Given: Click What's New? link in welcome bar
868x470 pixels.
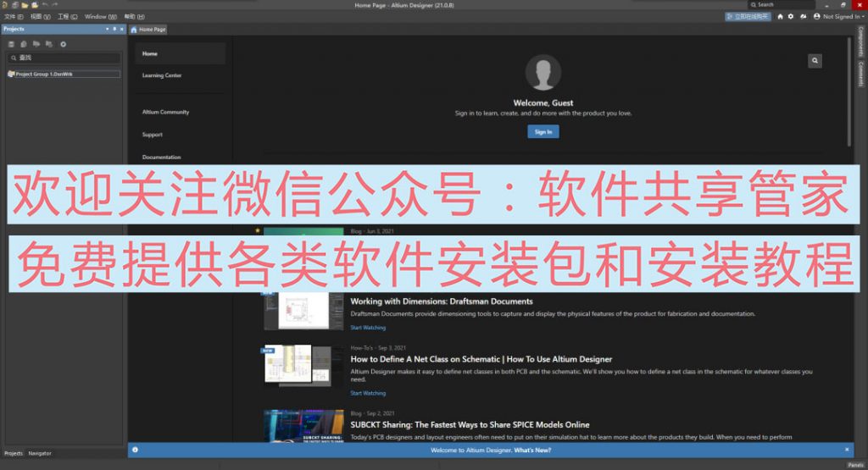Looking at the screenshot, I should click(532, 450).
